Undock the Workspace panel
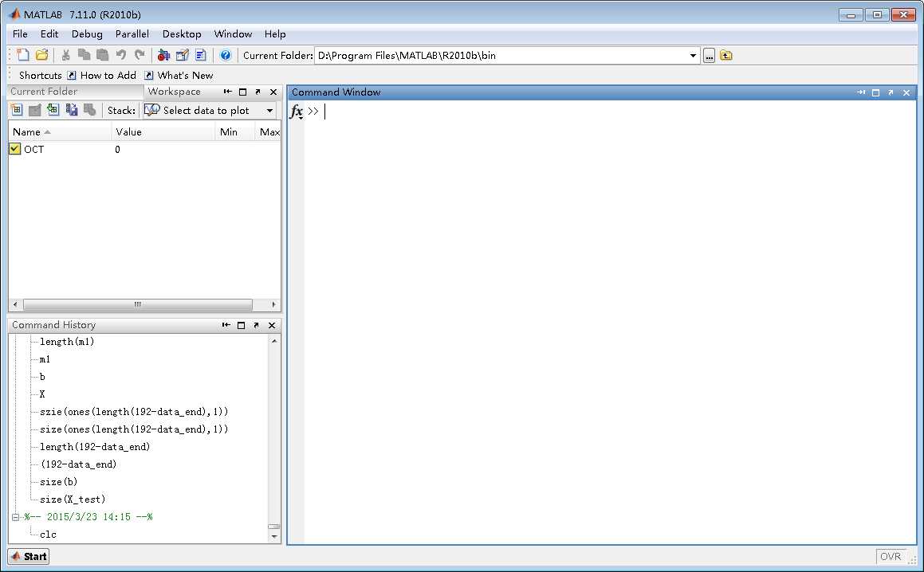Screen dimensions: 924x572 (258, 92)
